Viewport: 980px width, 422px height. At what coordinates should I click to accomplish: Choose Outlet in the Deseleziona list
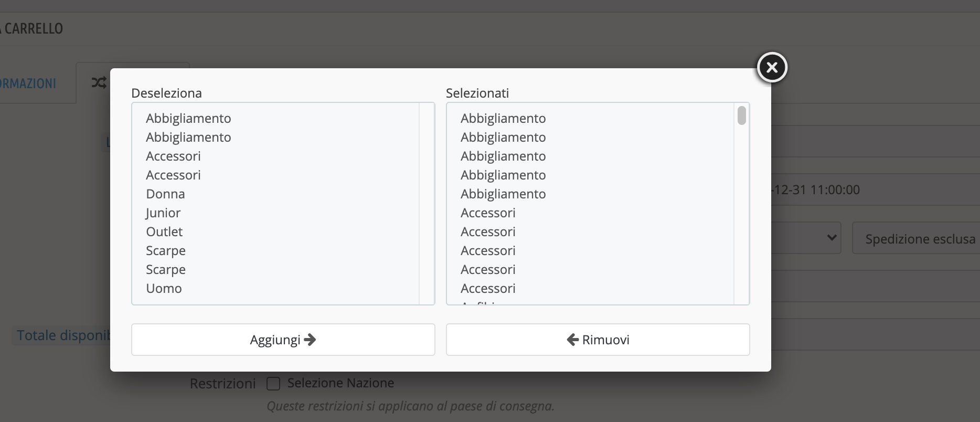pos(164,232)
